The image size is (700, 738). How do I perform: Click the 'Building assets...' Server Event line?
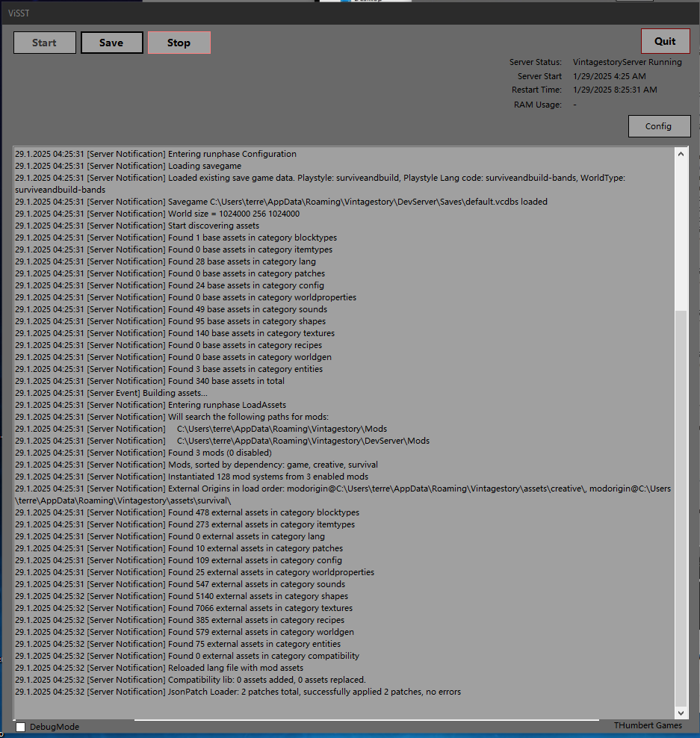111,393
